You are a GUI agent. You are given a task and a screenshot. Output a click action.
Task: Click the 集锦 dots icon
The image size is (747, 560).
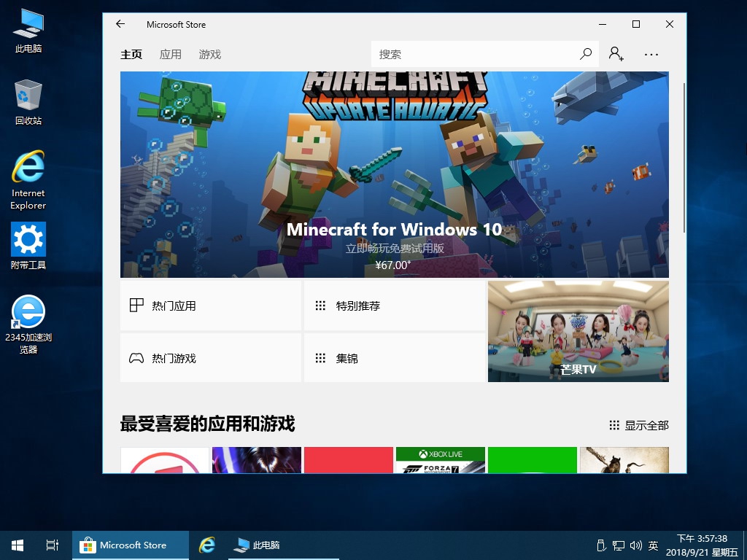pyautogui.click(x=321, y=357)
